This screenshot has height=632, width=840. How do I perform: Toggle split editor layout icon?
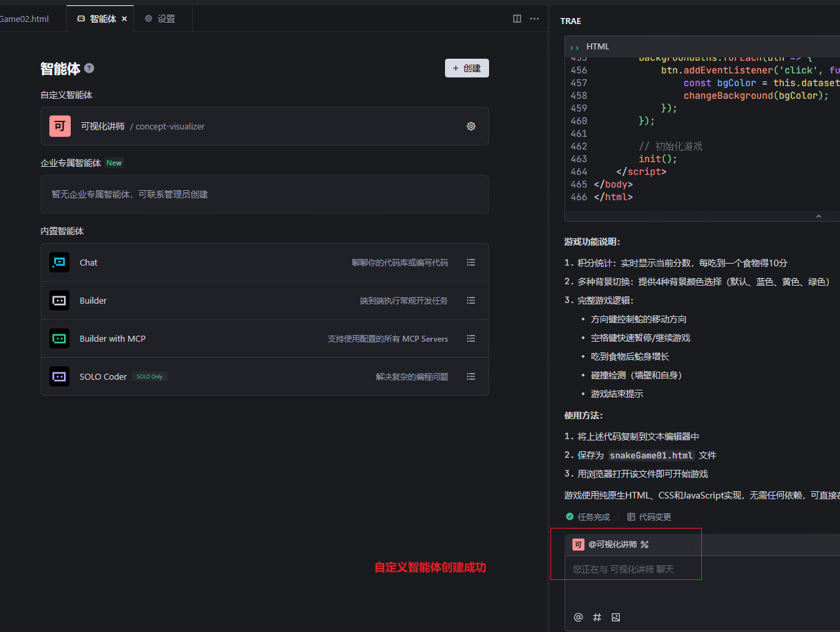[x=517, y=19]
